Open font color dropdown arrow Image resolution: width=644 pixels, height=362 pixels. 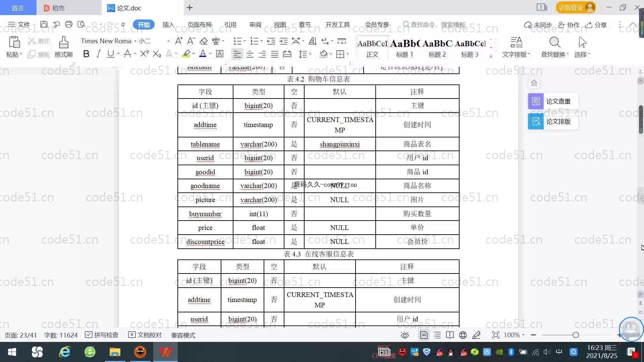(x=210, y=54)
